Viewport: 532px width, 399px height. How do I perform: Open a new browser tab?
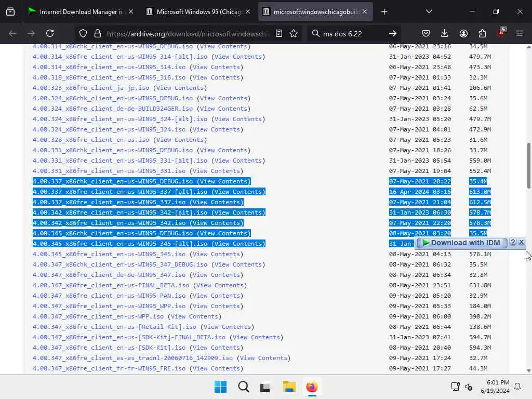coord(384,12)
